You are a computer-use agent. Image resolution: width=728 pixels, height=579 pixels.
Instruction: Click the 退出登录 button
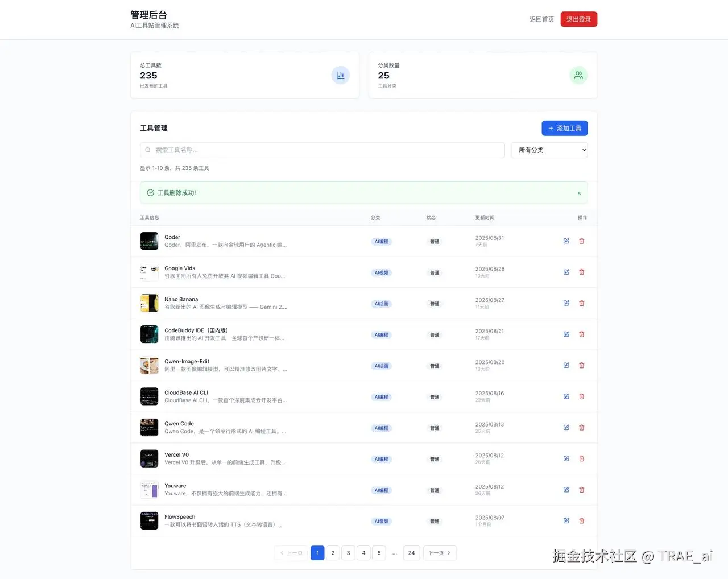(578, 19)
